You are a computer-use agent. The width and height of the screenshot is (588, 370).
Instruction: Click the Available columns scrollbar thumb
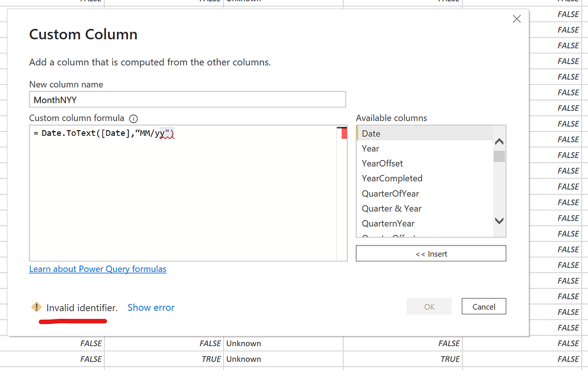click(499, 156)
